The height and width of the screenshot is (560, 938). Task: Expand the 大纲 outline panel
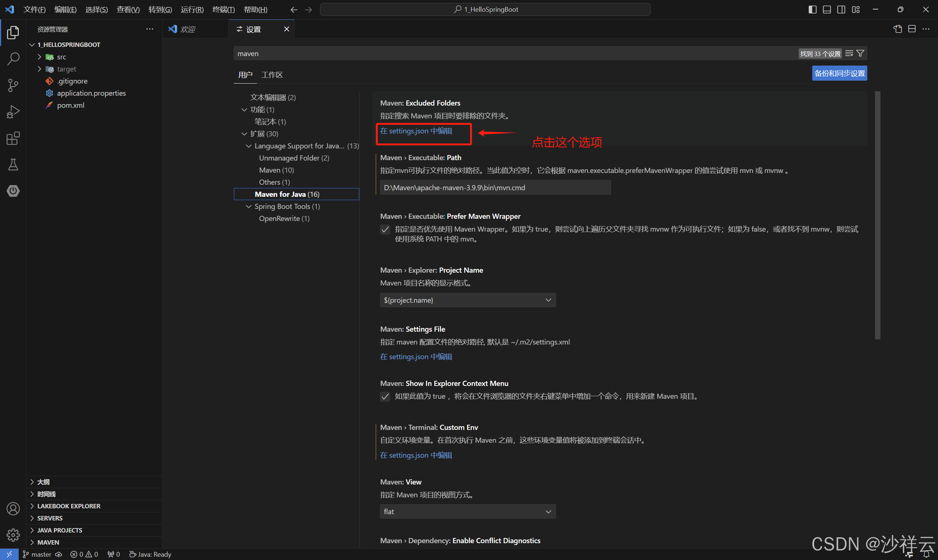point(94,482)
